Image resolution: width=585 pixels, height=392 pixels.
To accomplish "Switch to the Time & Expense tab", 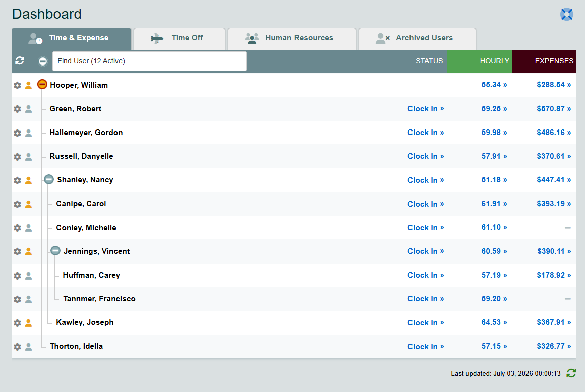I will pyautogui.click(x=71, y=39).
